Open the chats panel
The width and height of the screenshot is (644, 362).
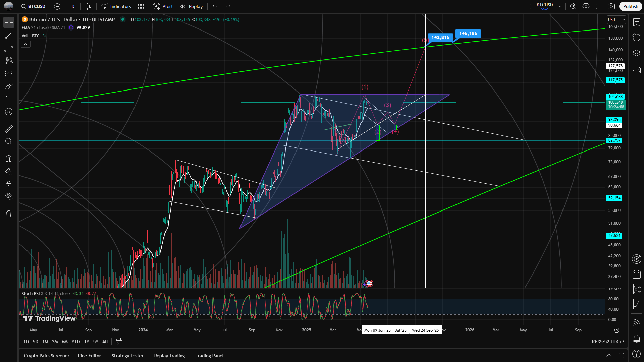637,69
